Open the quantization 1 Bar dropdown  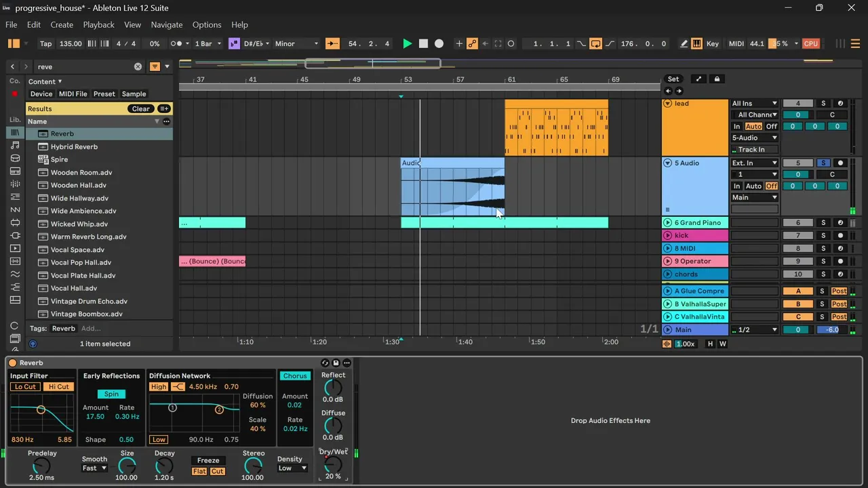pyautogui.click(x=208, y=43)
